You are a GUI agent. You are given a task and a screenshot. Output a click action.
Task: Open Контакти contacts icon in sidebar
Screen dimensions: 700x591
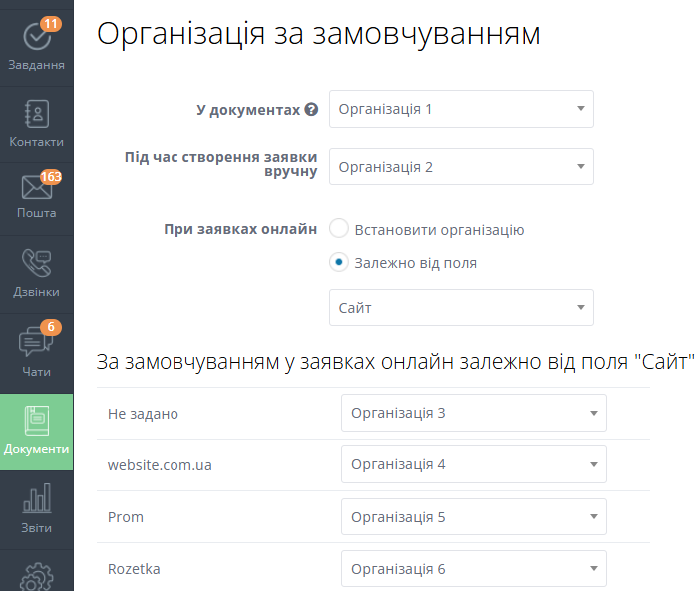click(x=36, y=124)
